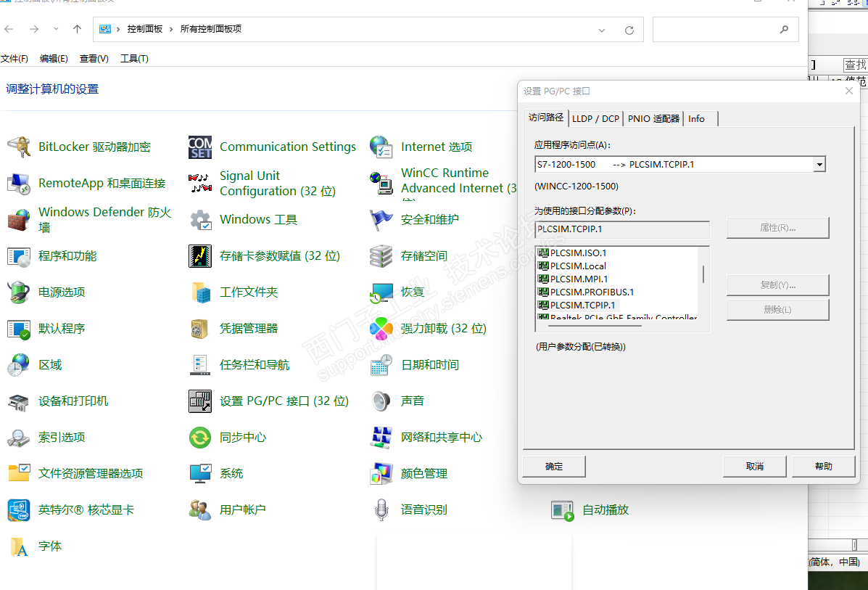Open 区域 globe clock icon
Image resolution: width=868 pixels, height=590 pixels.
coord(19,364)
